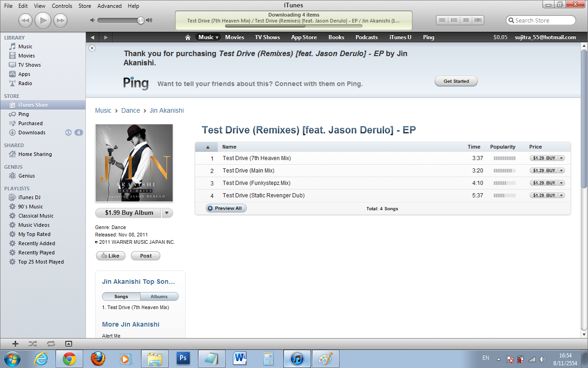
Task: Show or hide the artwork viewer
Action: click(x=68, y=344)
